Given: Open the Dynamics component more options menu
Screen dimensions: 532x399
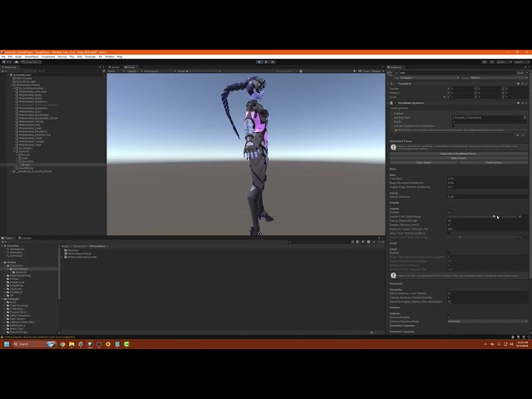Looking at the screenshot, I should (526, 103).
